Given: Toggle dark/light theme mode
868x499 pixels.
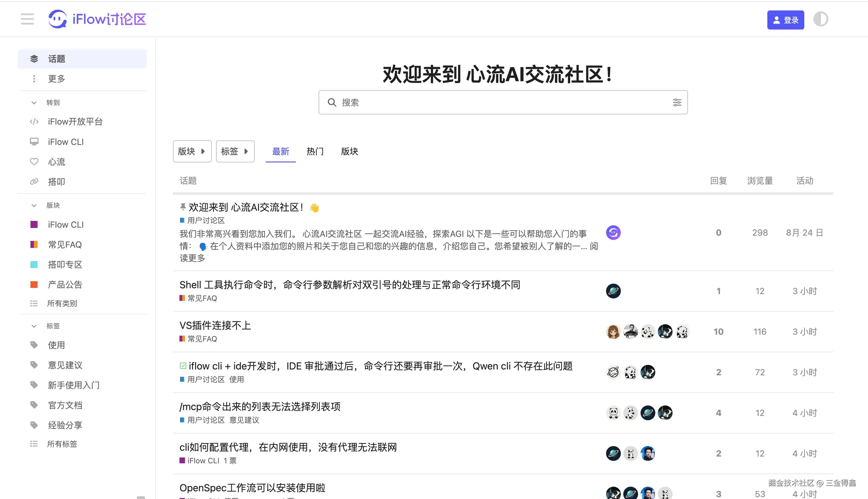Looking at the screenshot, I should point(821,19).
